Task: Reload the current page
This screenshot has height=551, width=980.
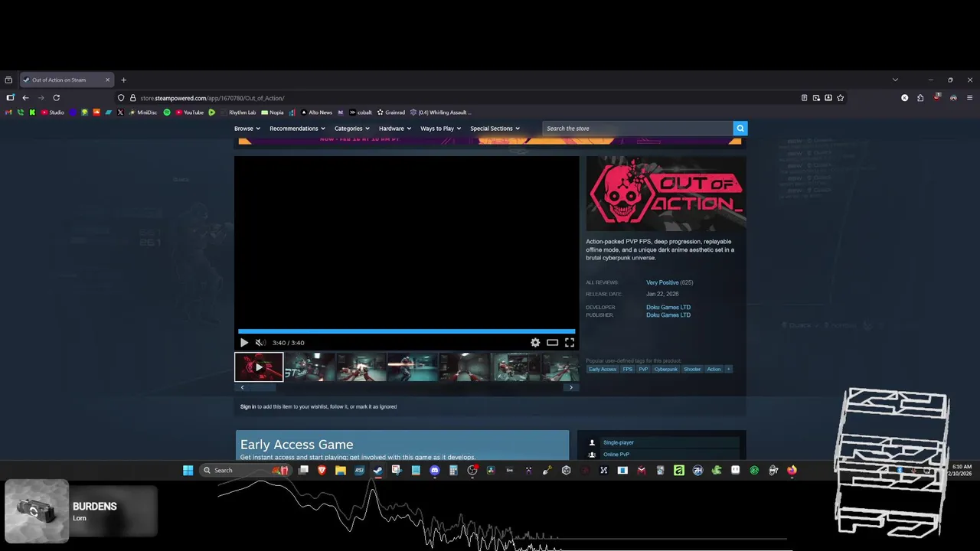Action: (56, 98)
